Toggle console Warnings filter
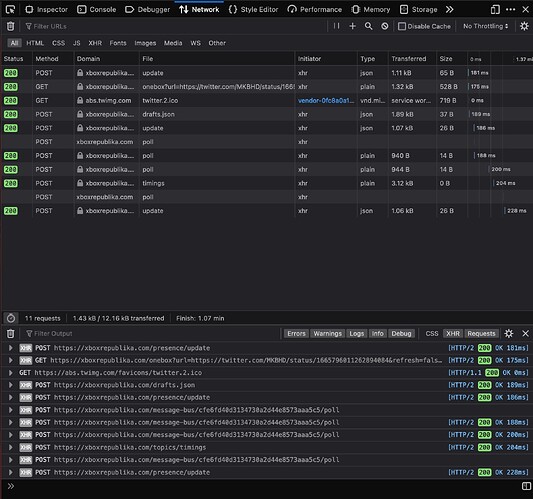Image resolution: width=533 pixels, height=499 pixels. (327, 333)
